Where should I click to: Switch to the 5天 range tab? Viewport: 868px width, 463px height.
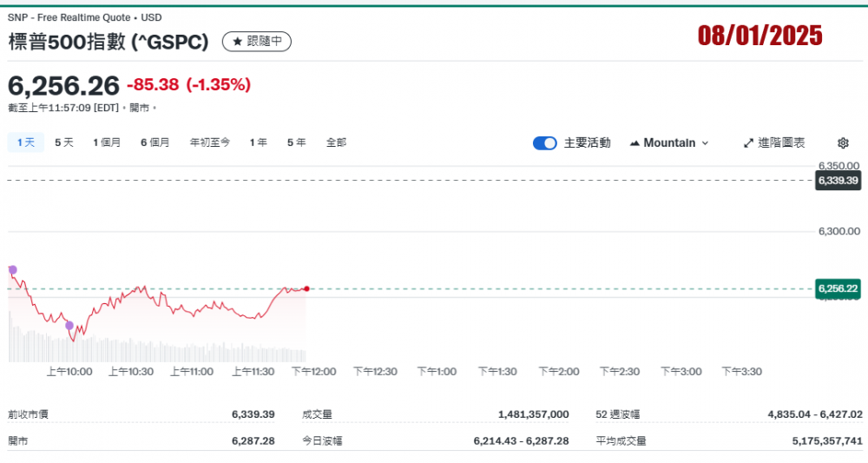pyautogui.click(x=64, y=142)
